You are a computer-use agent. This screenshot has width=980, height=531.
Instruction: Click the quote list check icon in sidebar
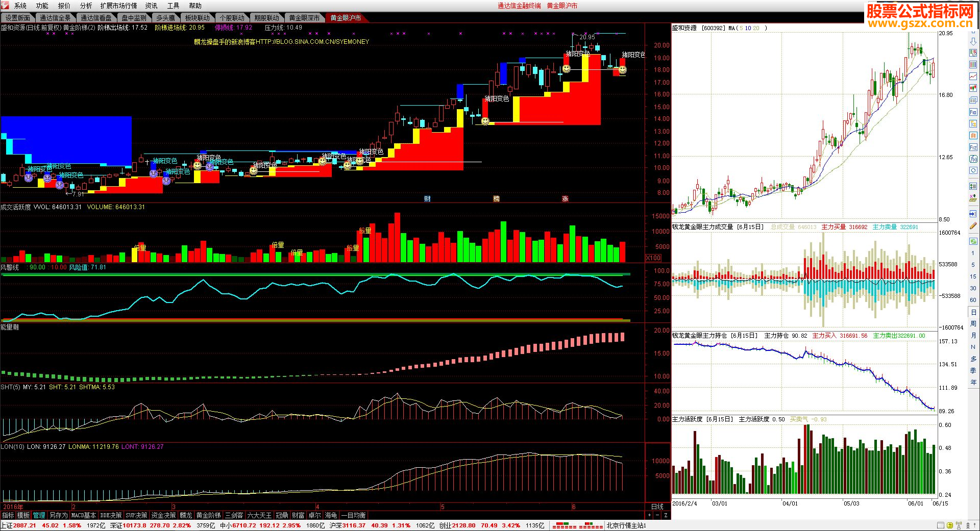click(973, 53)
